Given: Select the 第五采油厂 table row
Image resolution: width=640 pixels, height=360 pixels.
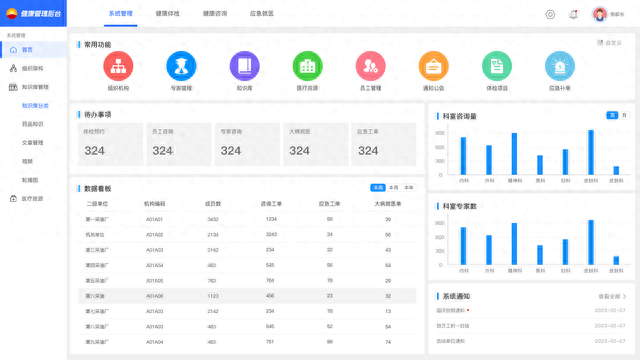Looking at the screenshot, I should [247, 280].
